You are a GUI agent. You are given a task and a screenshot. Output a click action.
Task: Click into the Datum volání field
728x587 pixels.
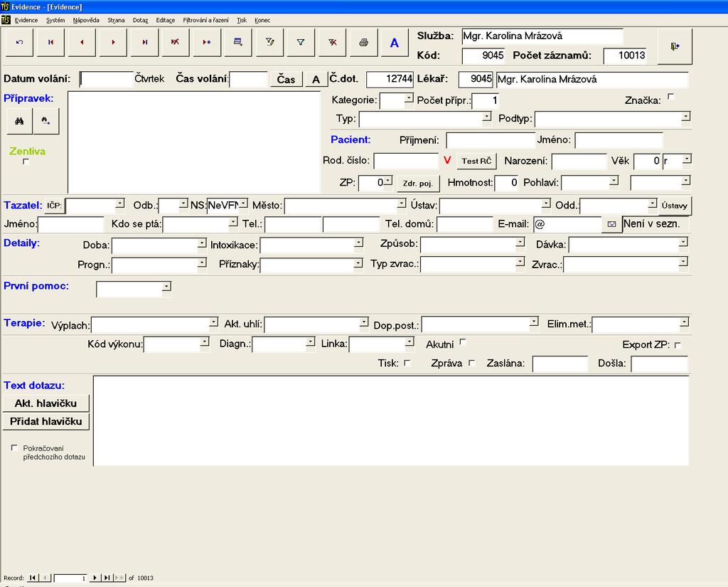coord(107,79)
